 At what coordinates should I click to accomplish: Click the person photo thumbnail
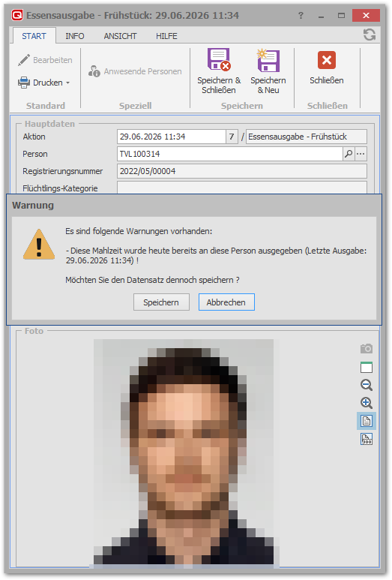tap(184, 453)
